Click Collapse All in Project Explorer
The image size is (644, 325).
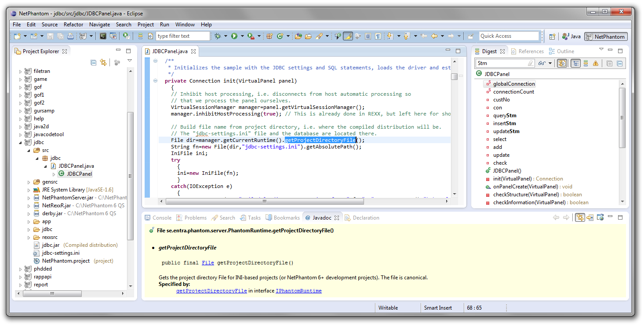coord(93,63)
